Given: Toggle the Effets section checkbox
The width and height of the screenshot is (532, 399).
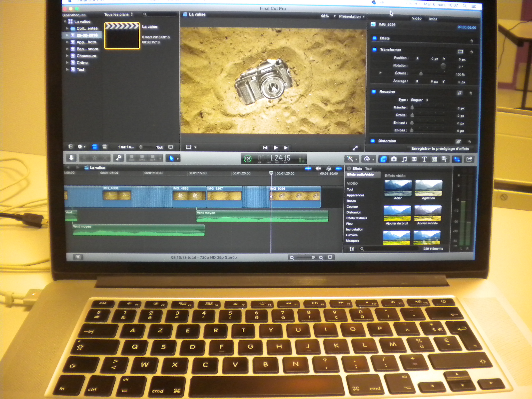Looking at the screenshot, I should pyautogui.click(x=374, y=38).
